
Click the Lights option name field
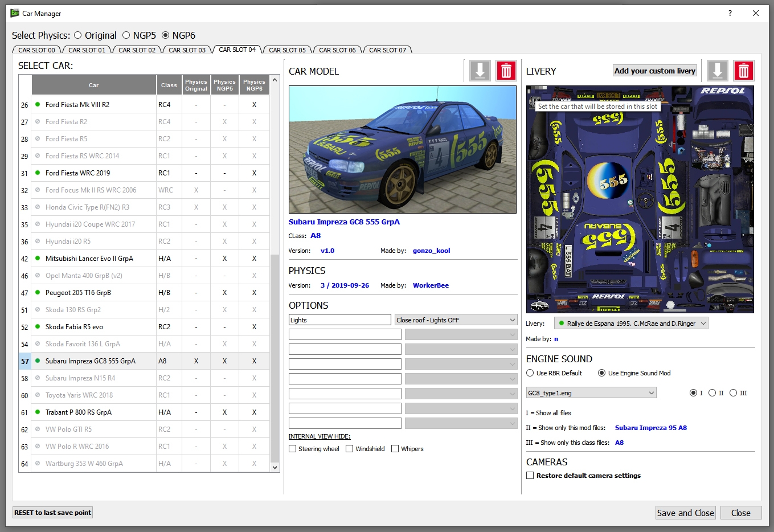pos(340,320)
